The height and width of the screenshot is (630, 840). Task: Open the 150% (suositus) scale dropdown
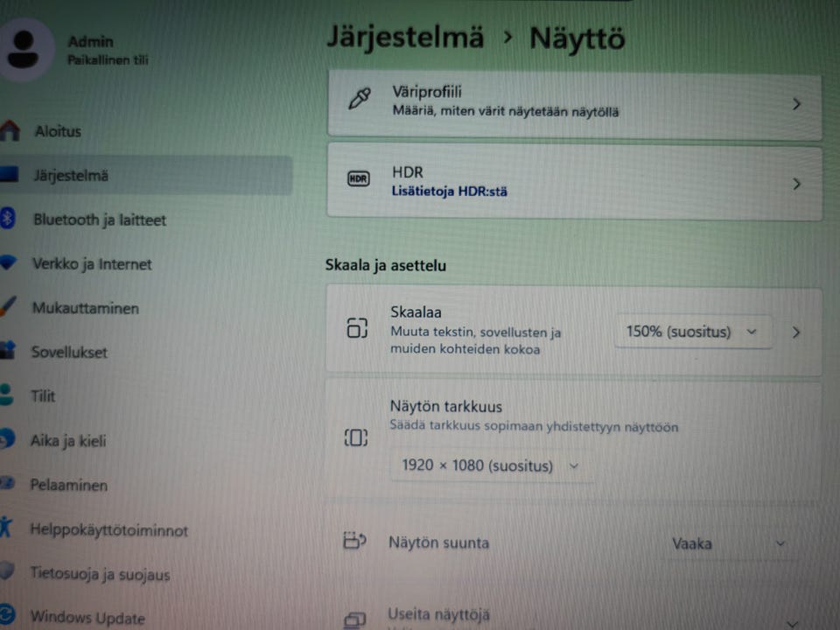tap(693, 332)
